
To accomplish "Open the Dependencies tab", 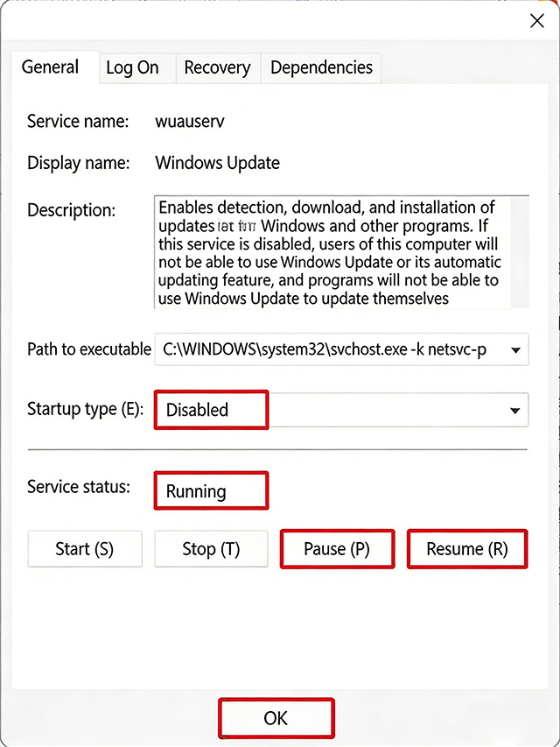I will tap(321, 68).
